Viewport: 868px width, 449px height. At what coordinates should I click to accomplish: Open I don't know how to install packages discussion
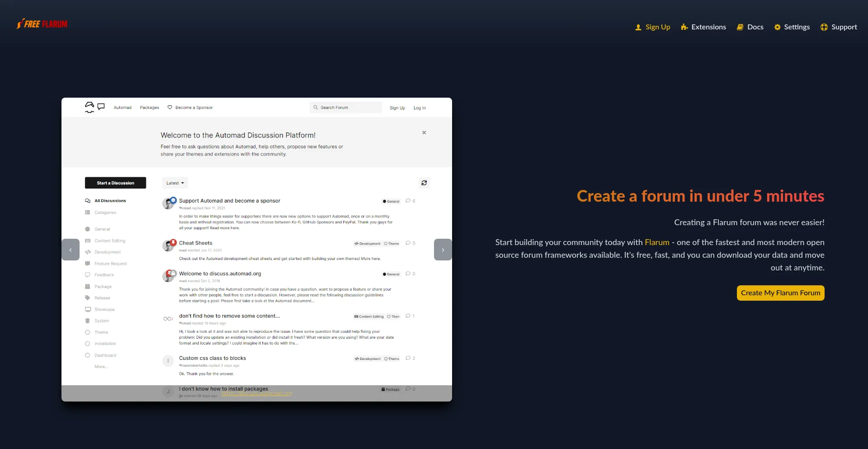[x=223, y=388]
